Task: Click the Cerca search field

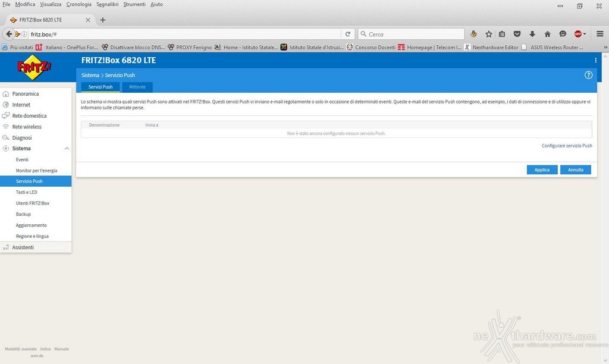Action: (411, 34)
